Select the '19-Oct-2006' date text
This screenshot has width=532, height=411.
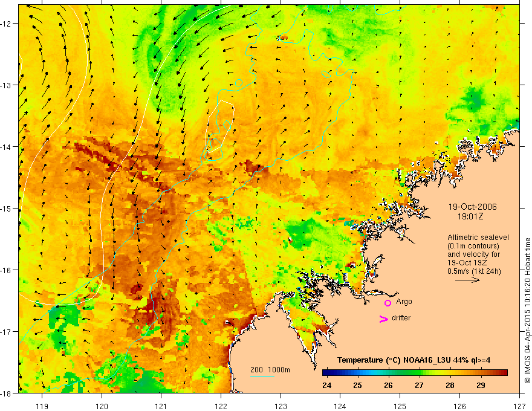(x=472, y=207)
